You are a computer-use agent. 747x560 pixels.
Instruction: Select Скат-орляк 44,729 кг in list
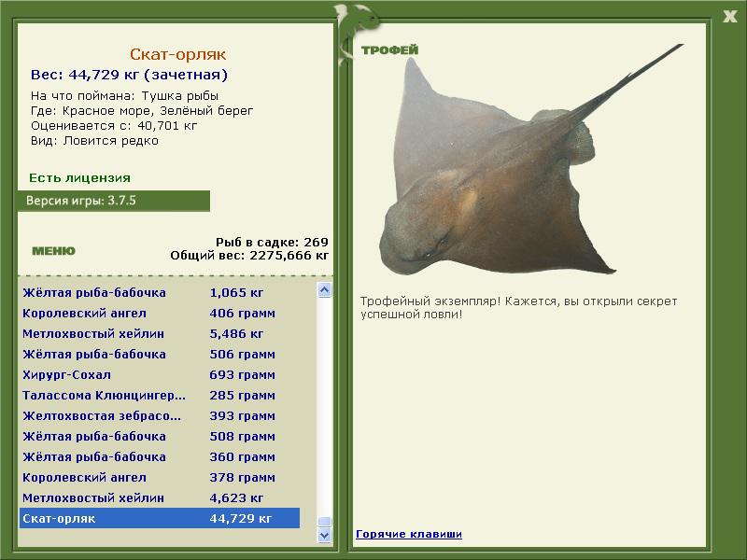coord(160,518)
